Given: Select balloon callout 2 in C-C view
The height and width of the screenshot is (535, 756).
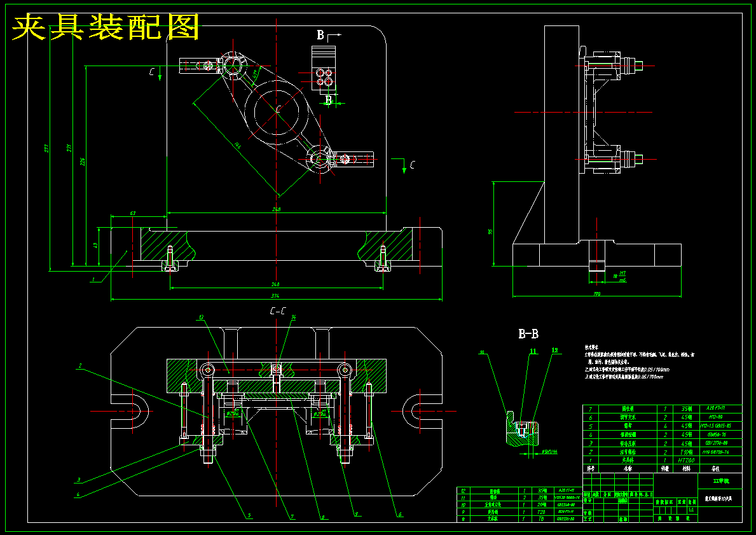Looking at the screenshot, I should point(80,366).
